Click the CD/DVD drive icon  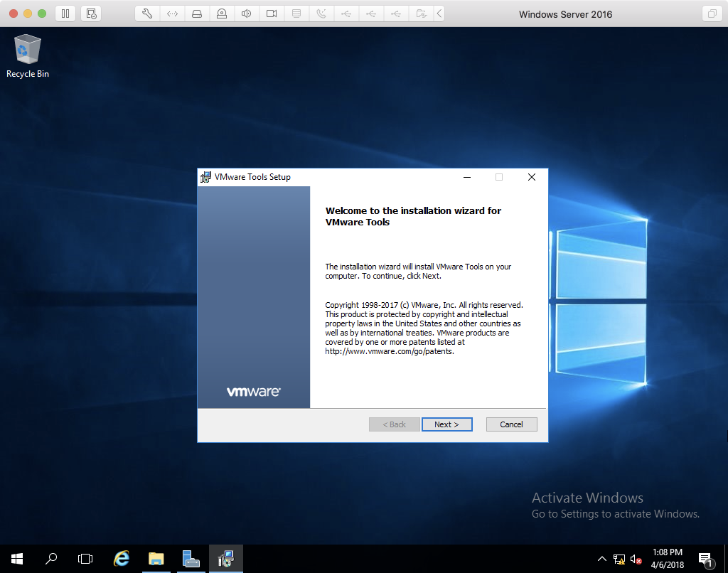tap(222, 14)
